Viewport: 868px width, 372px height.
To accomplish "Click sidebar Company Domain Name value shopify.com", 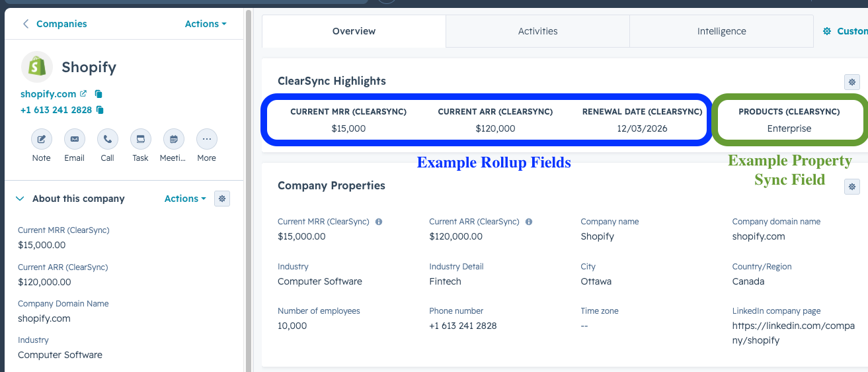I will point(44,318).
